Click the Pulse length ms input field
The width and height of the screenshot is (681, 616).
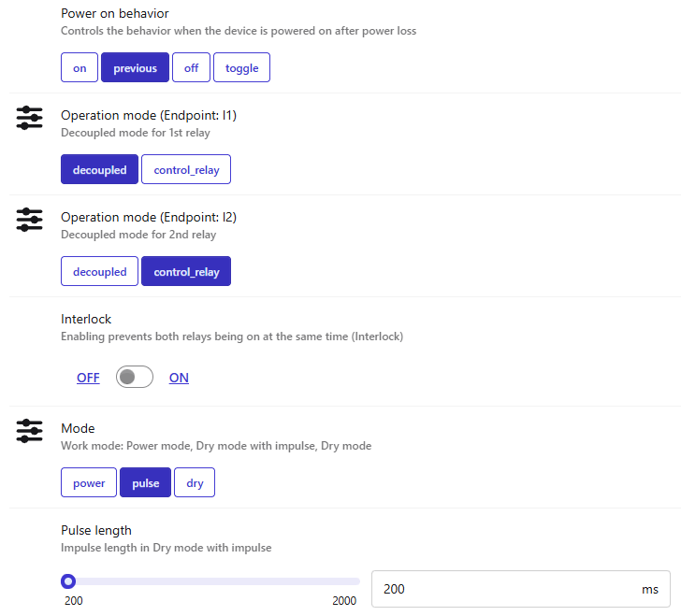click(x=505, y=589)
